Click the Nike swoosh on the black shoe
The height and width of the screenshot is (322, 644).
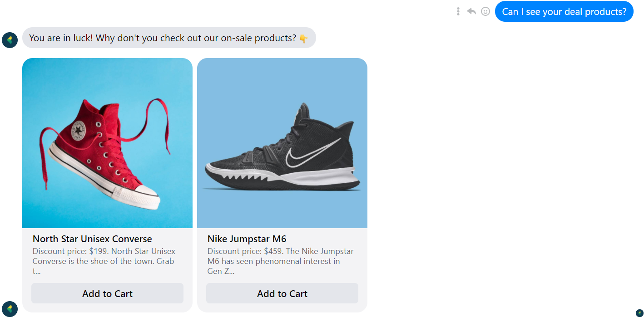point(313,152)
